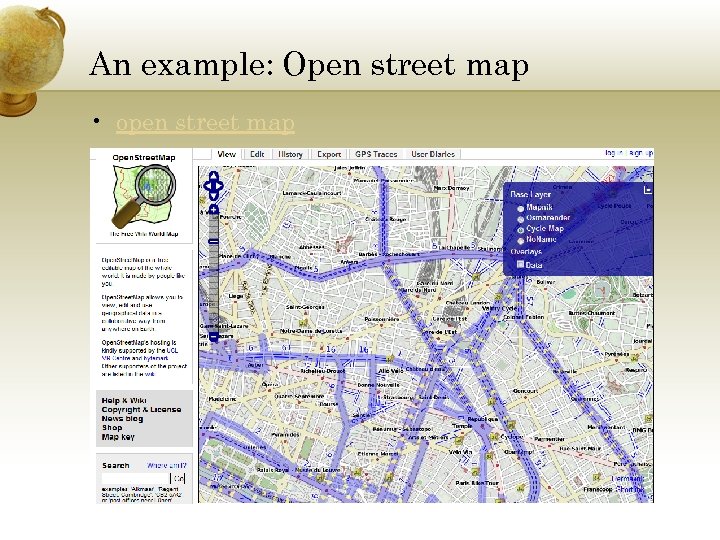Switch to the View tab
Viewport: 720px width, 540px height.
(x=226, y=154)
